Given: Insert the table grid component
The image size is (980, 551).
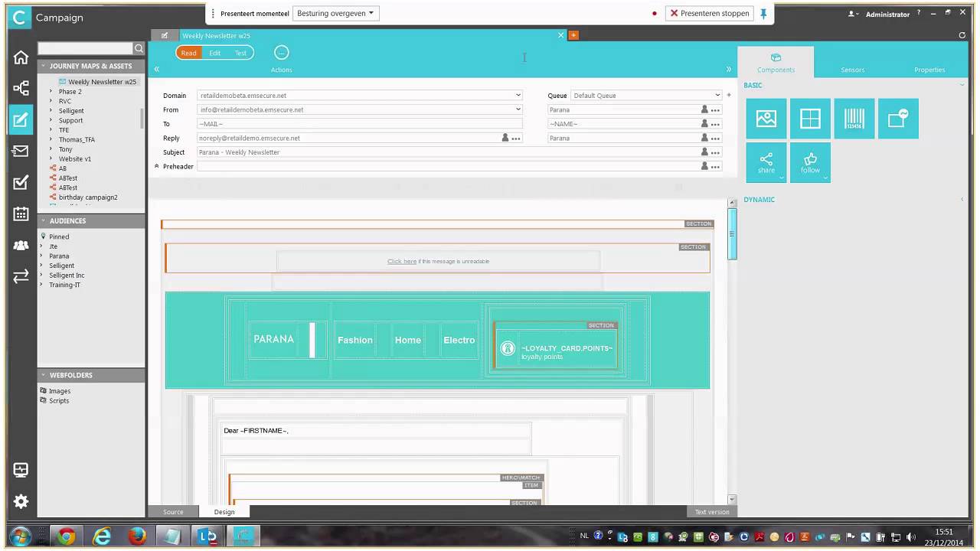Looking at the screenshot, I should coord(810,119).
